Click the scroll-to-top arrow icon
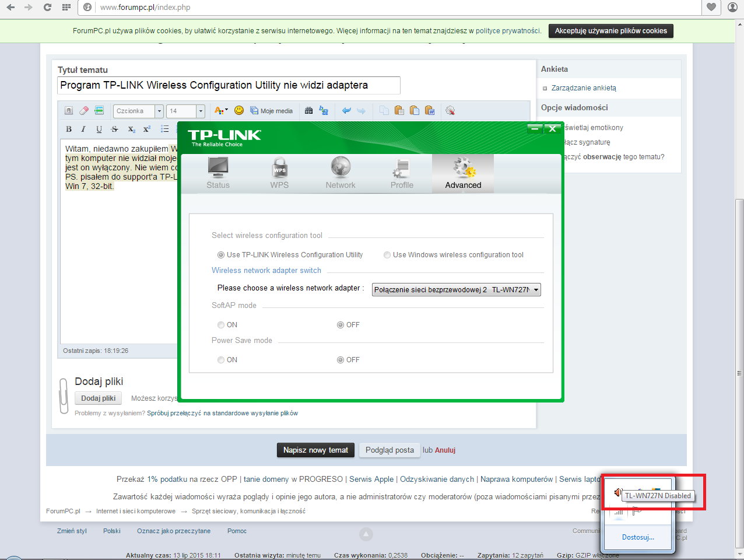This screenshot has width=744, height=560. [x=366, y=534]
